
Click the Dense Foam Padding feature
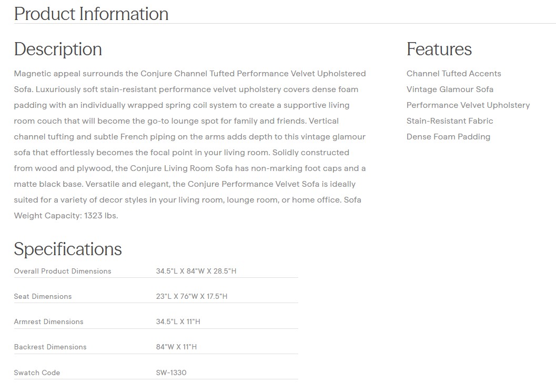(x=448, y=137)
